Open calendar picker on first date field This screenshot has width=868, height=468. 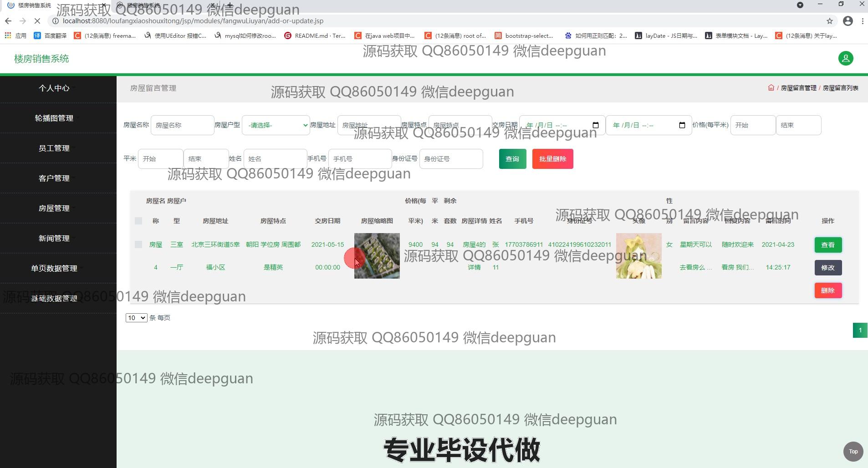[x=595, y=125]
